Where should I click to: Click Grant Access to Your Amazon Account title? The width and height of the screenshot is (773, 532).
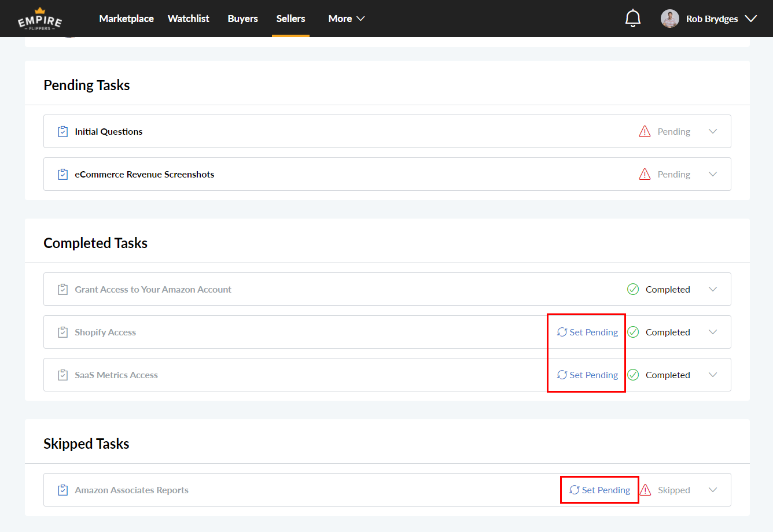[x=153, y=289]
